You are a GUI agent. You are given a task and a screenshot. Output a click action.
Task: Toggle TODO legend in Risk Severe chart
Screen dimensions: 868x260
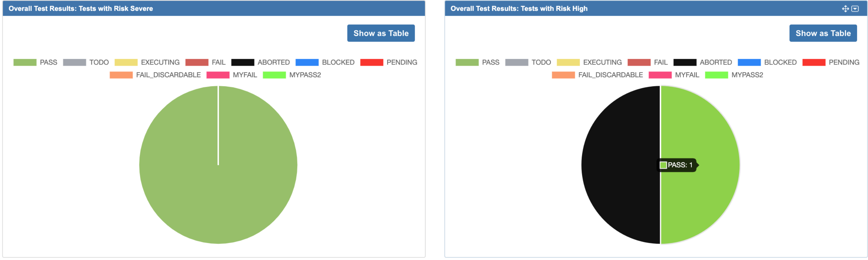(86, 62)
